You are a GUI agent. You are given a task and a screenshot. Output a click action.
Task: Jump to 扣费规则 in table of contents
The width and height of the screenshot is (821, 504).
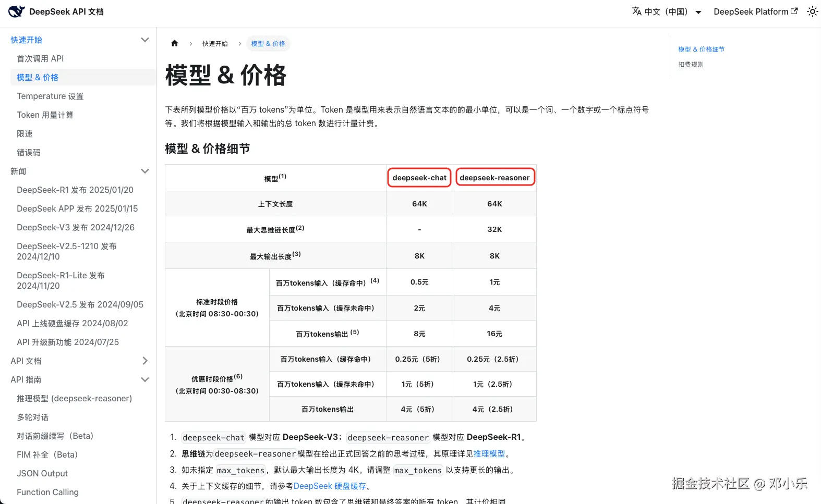tap(691, 65)
